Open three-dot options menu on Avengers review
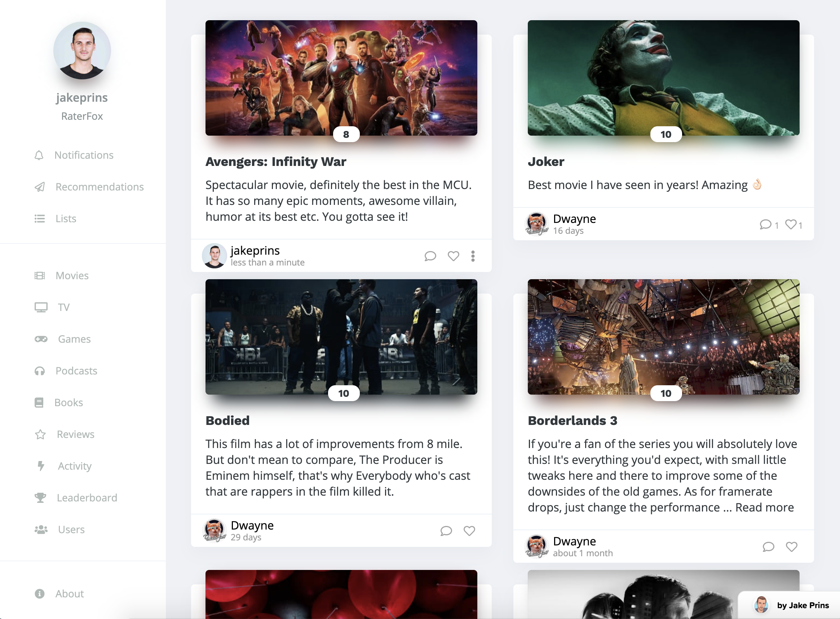The width and height of the screenshot is (840, 619). [x=473, y=256]
